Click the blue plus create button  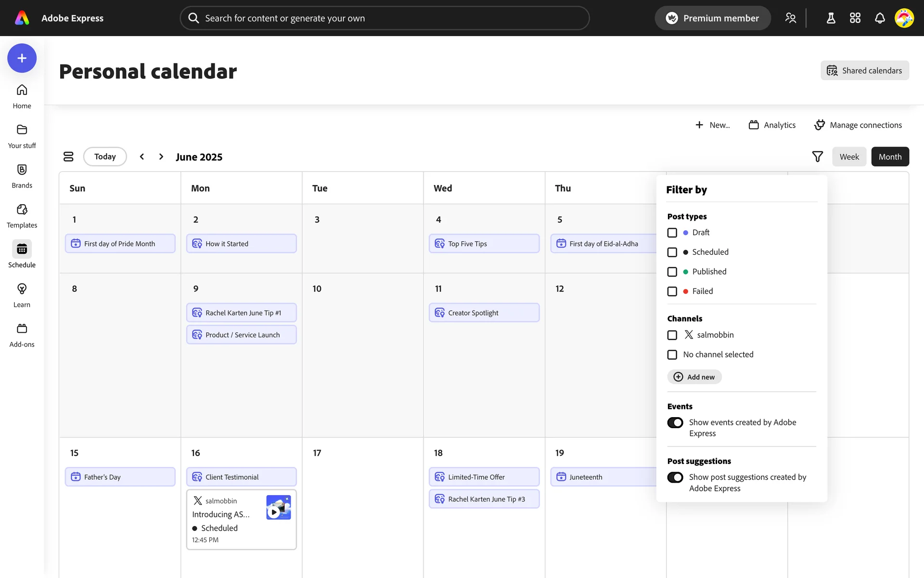22,58
